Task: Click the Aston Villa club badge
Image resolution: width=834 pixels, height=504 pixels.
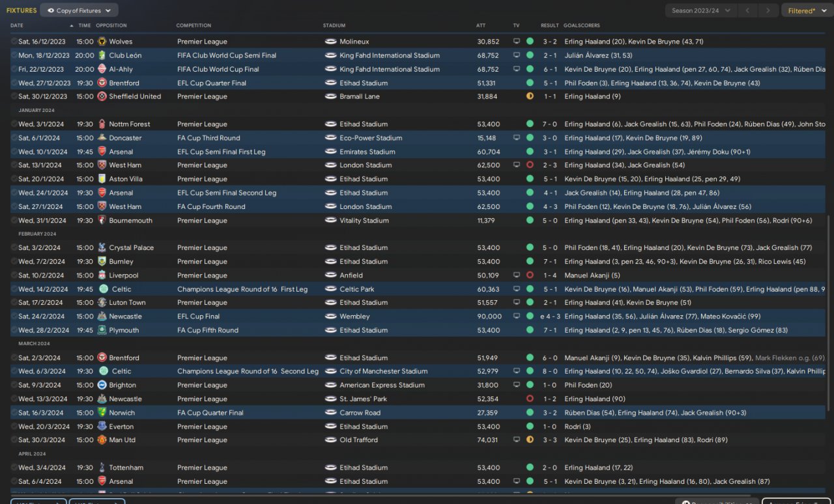Action: coord(102,179)
